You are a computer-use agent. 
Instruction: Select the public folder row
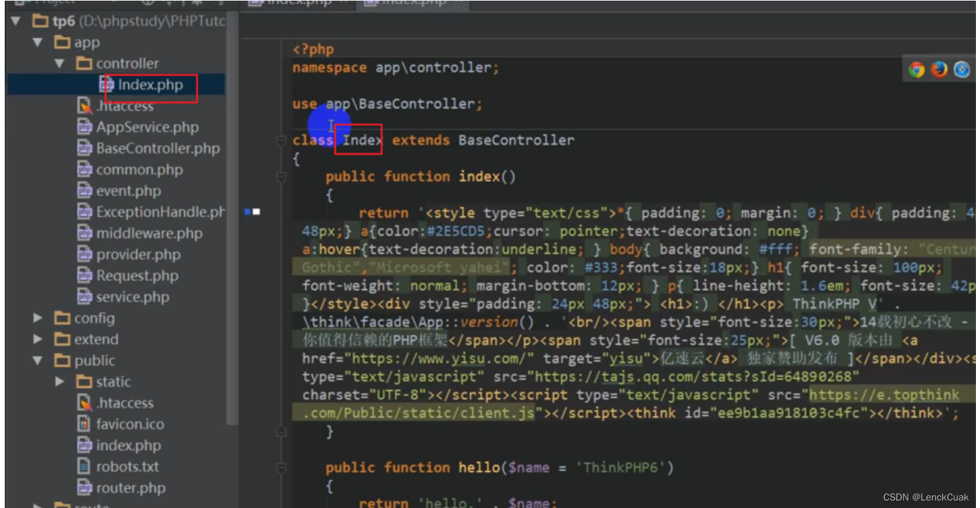click(x=116, y=361)
